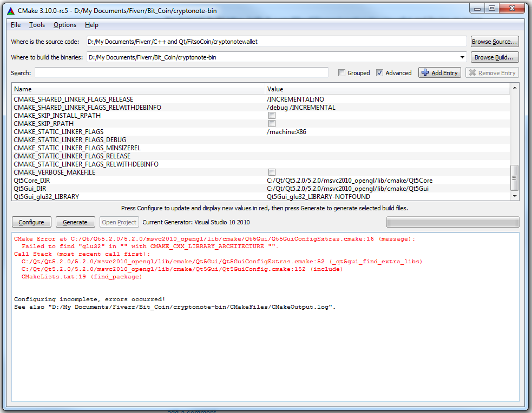Run Configure
This screenshot has height=413, width=532.
coord(31,222)
